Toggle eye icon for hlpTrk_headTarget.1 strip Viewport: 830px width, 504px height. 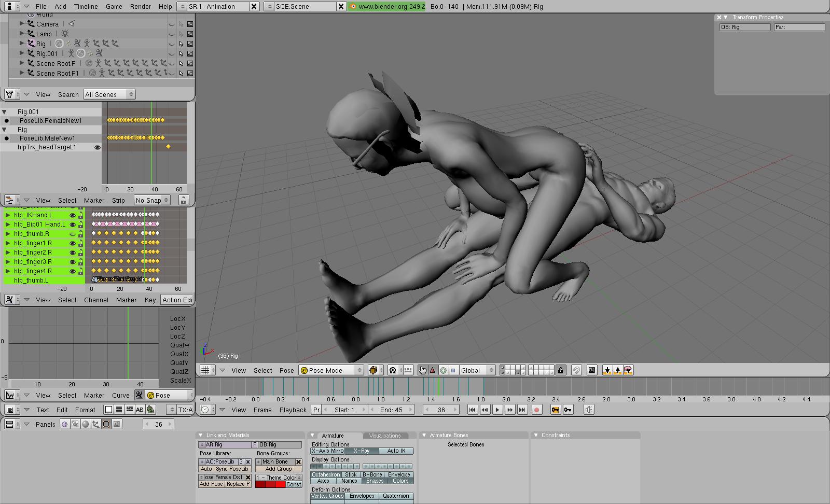(97, 147)
